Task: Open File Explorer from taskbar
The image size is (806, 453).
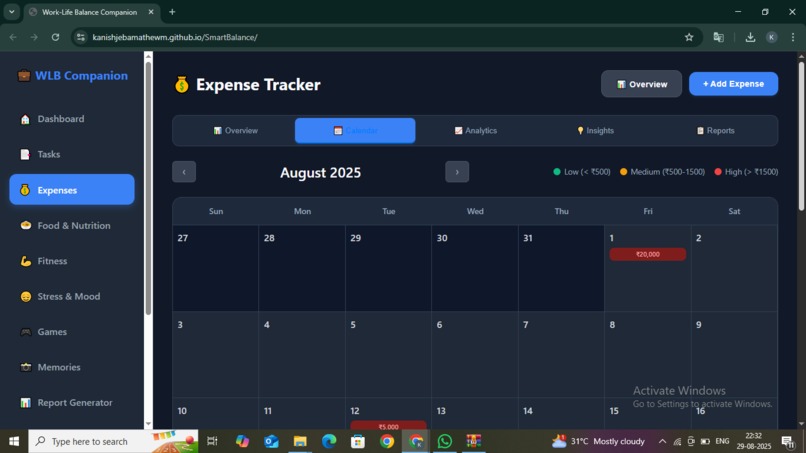Action: 300,441
